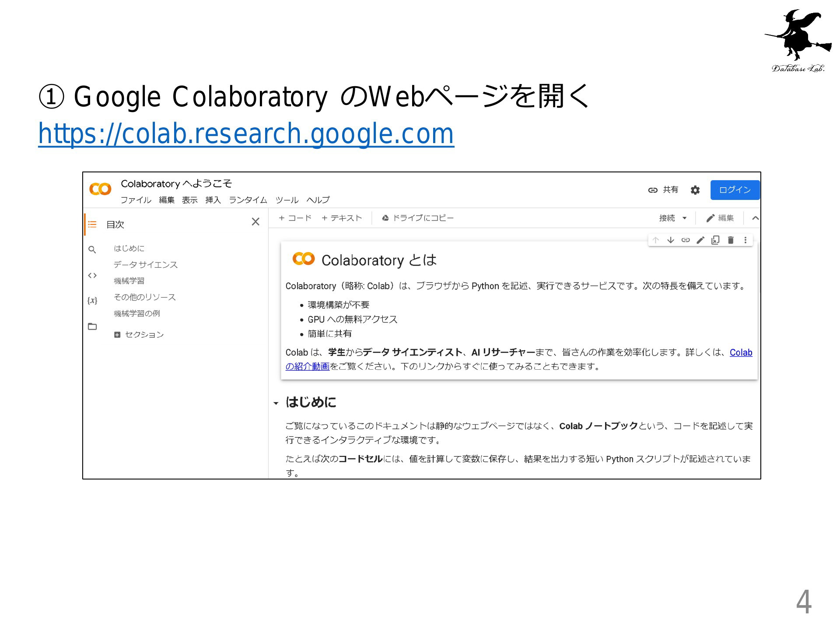This screenshot has width=840, height=630.
Task: Click bullet text GPU への無料アクセス
Action: tap(353, 319)
